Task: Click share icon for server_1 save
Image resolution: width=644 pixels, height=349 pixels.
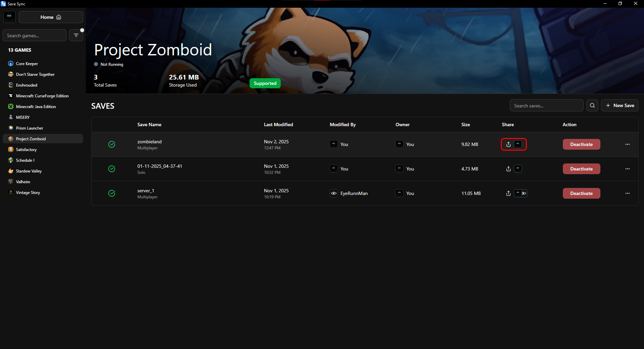Action: pyautogui.click(x=508, y=193)
